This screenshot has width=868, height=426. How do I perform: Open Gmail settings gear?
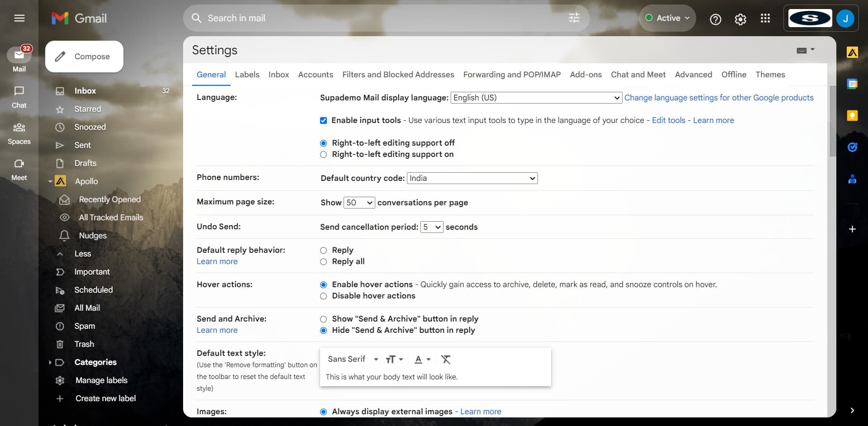pos(740,19)
